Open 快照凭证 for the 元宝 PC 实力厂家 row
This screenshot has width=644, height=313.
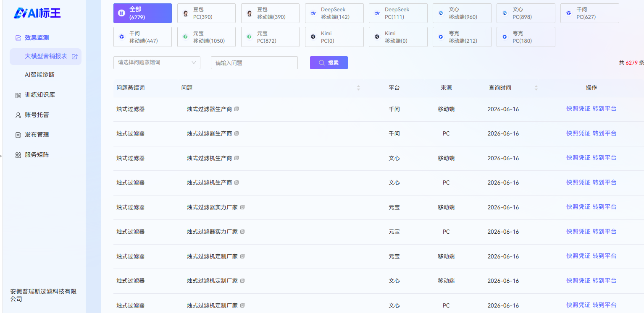click(578, 232)
